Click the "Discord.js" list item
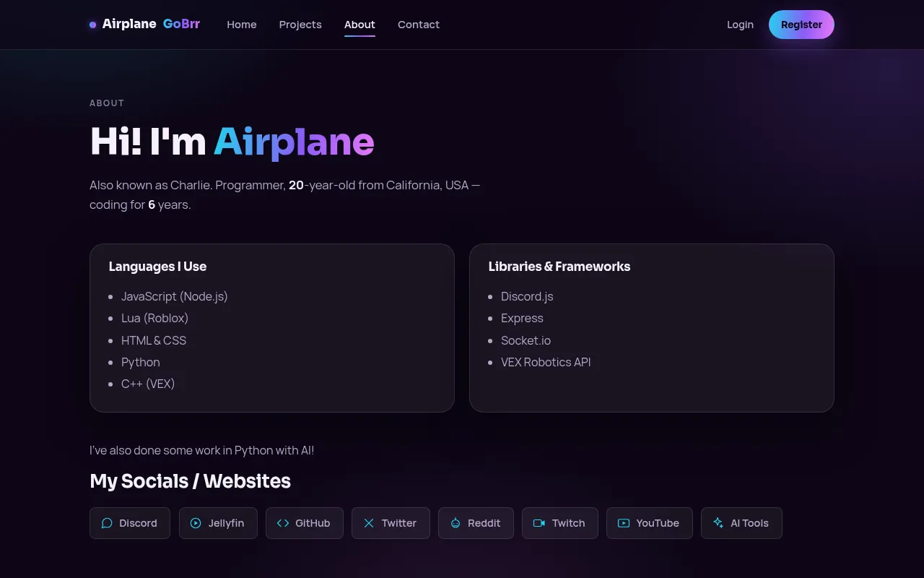The width and height of the screenshot is (924, 578). tap(527, 296)
